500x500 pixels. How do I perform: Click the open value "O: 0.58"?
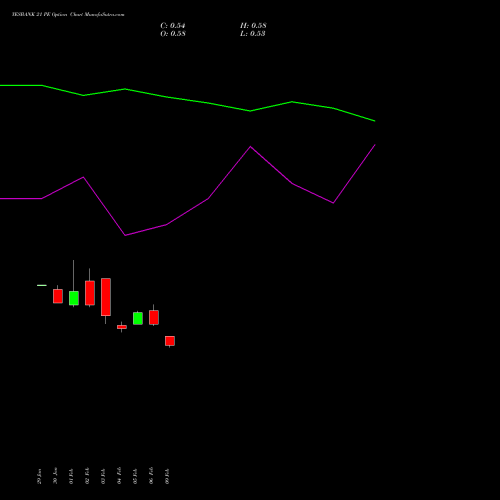173,34
